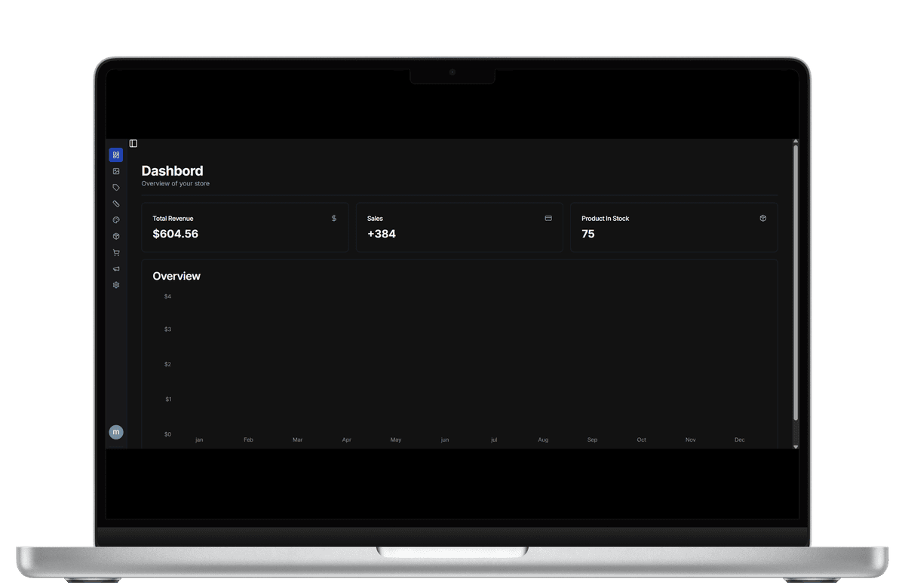Open the color palette sidebar icon
The width and height of the screenshot is (905, 588).
pos(116,220)
